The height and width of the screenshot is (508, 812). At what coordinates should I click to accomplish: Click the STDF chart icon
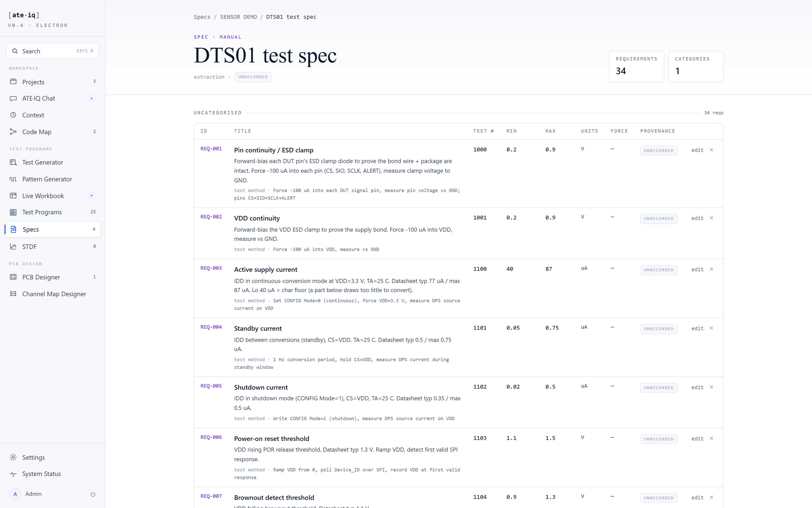tap(13, 246)
